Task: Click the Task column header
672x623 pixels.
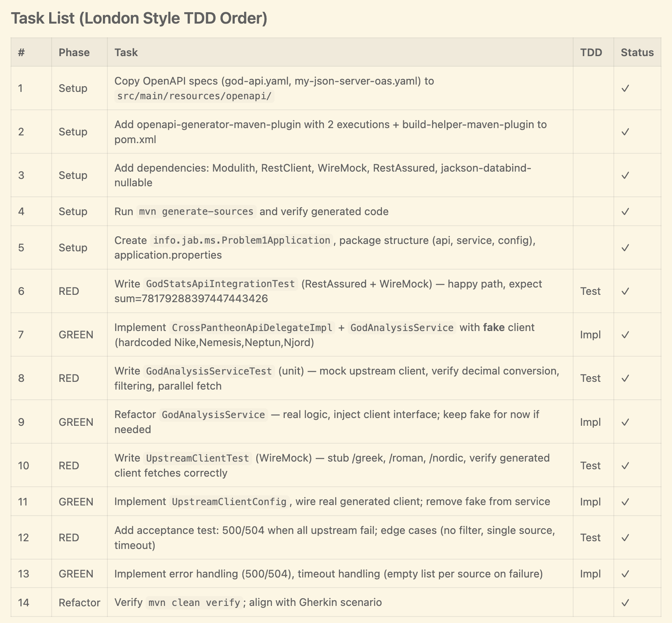Action: pos(126,52)
